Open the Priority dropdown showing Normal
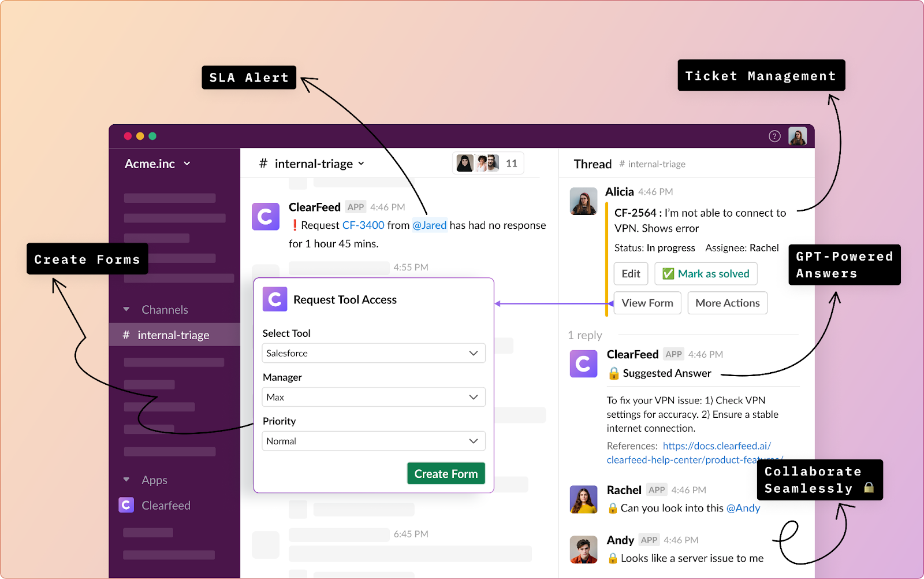The height and width of the screenshot is (579, 924). [374, 441]
